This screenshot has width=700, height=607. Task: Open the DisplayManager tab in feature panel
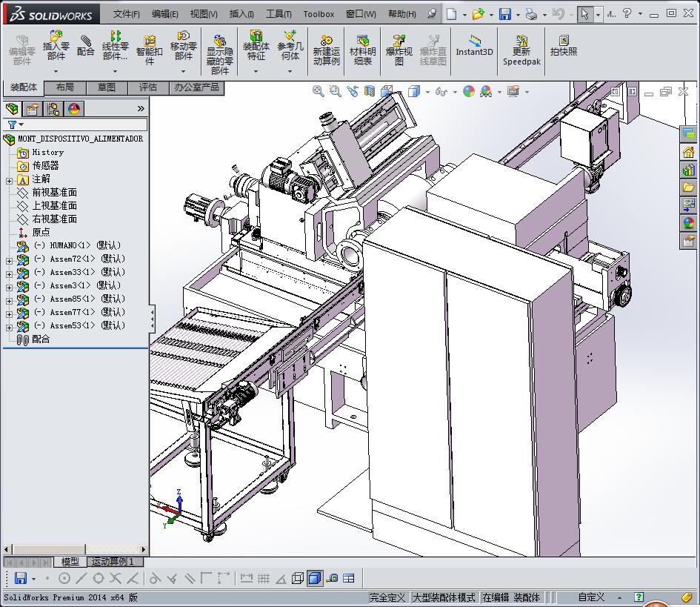click(x=73, y=109)
